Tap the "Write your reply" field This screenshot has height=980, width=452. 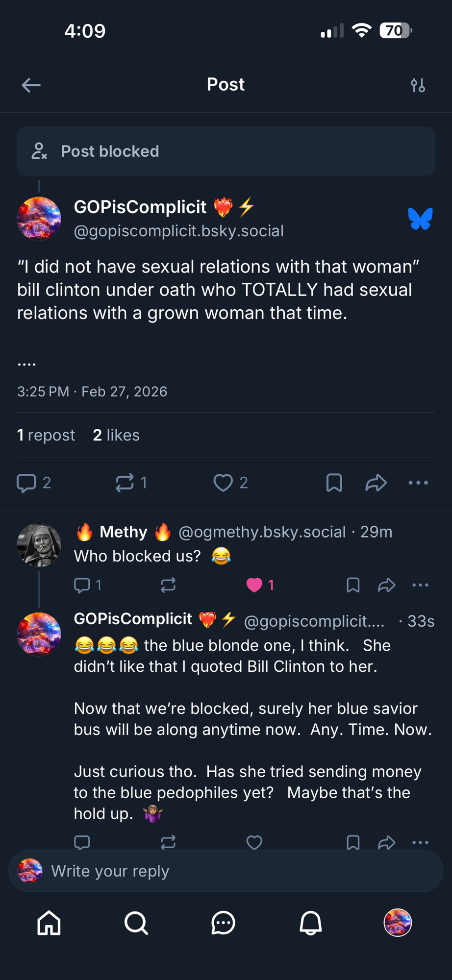[x=226, y=871]
